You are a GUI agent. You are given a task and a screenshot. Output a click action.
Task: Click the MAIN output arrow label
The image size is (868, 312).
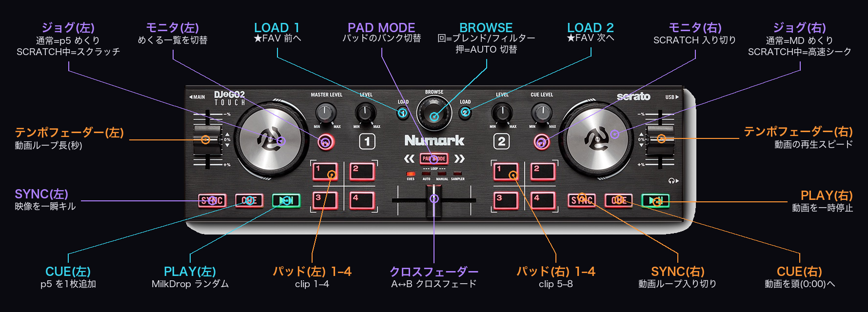(197, 97)
